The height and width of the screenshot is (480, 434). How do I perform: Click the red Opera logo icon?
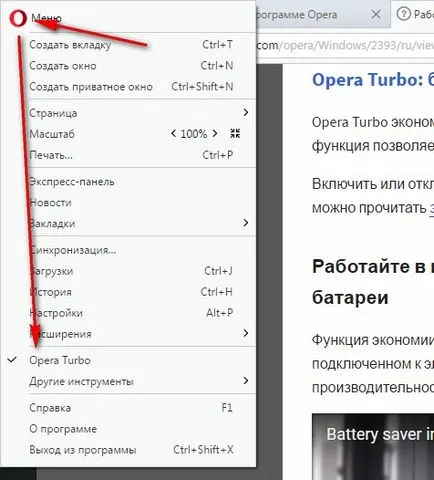(17, 18)
